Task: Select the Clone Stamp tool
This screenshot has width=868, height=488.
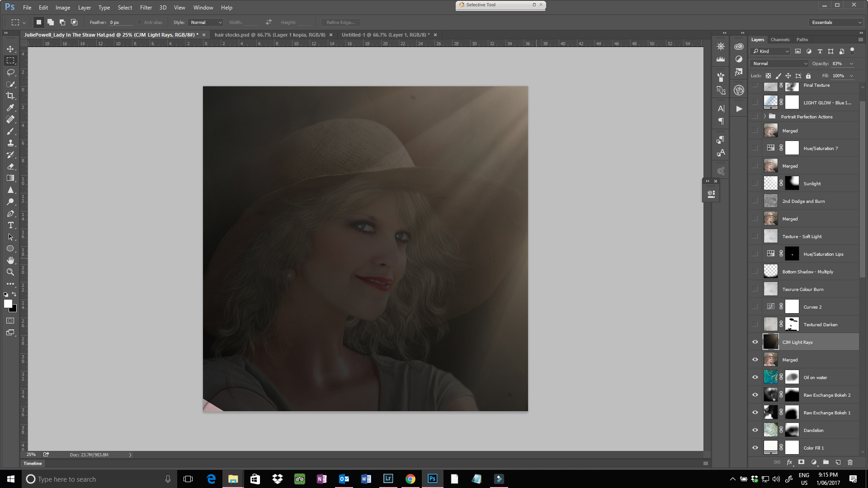Action: tap(10, 143)
